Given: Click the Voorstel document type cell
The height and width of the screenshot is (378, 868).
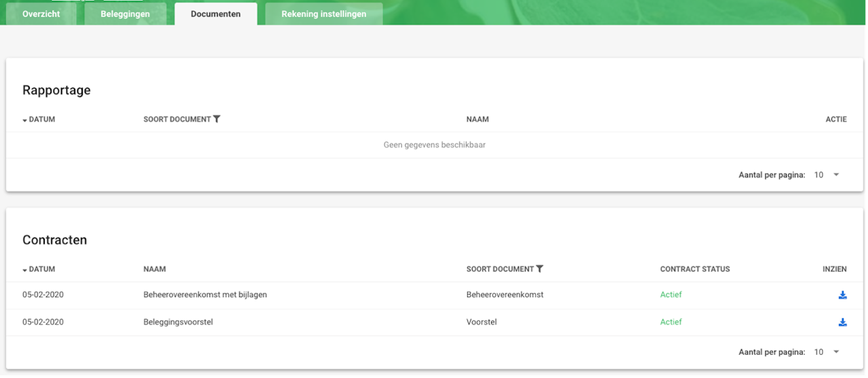Looking at the screenshot, I should pyautogui.click(x=481, y=322).
